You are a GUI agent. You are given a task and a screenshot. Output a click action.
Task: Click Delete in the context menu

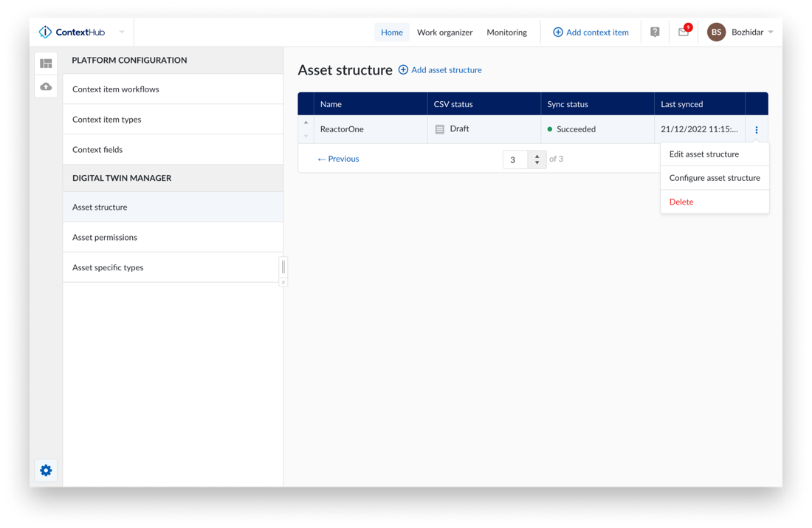point(681,202)
